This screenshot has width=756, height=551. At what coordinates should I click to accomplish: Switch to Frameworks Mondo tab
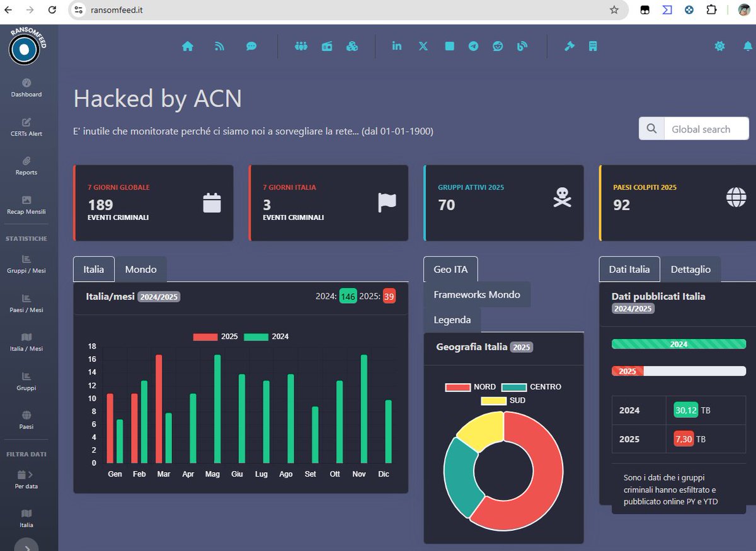click(477, 294)
